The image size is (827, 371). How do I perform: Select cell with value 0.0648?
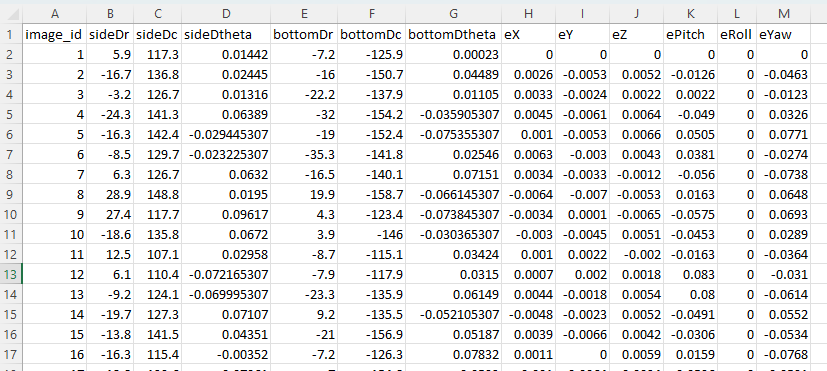(x=783, y=194)
